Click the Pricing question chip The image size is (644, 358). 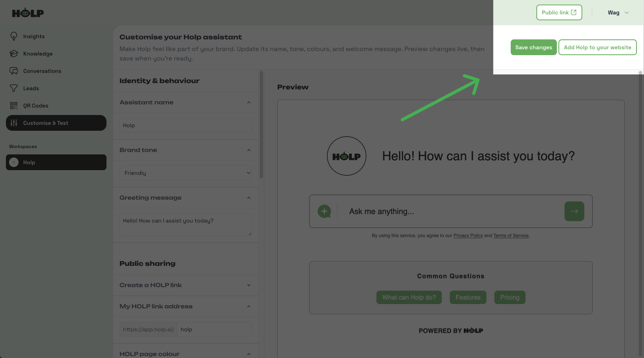510,297
